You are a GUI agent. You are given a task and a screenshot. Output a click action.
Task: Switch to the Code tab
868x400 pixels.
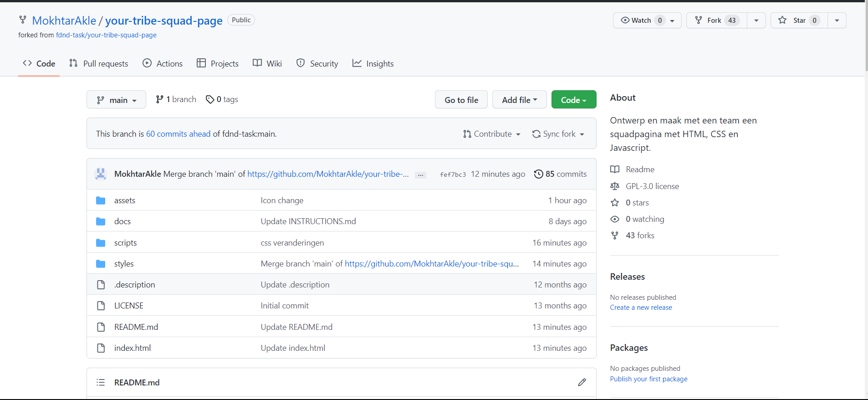pyautogui.click(x=39, y=64)
